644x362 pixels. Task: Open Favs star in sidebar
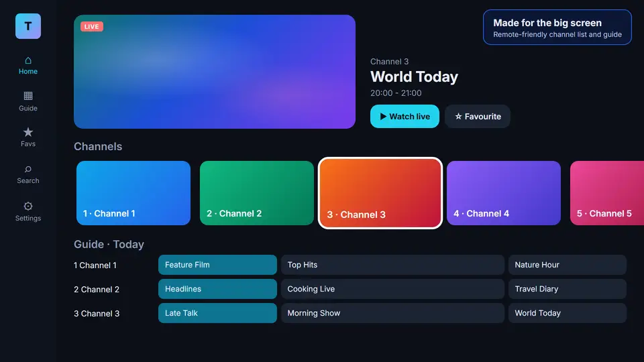pos(28,137)
